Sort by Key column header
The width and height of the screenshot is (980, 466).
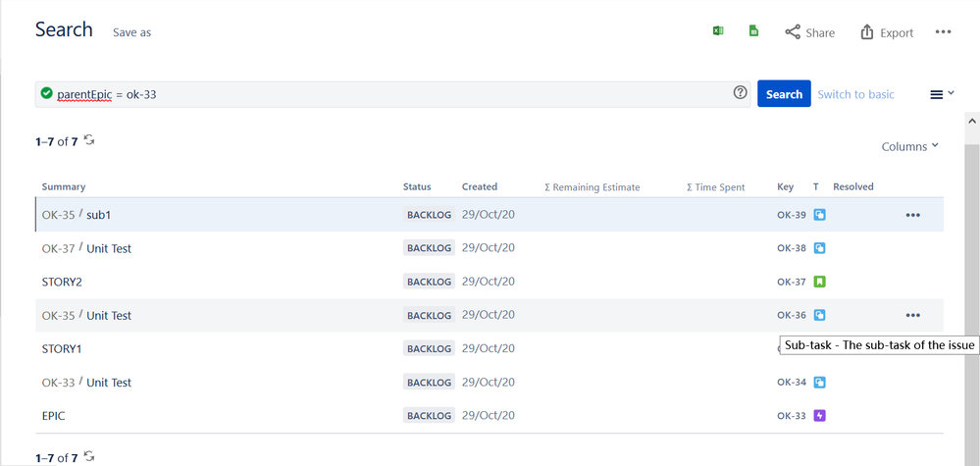coord(785,186)
